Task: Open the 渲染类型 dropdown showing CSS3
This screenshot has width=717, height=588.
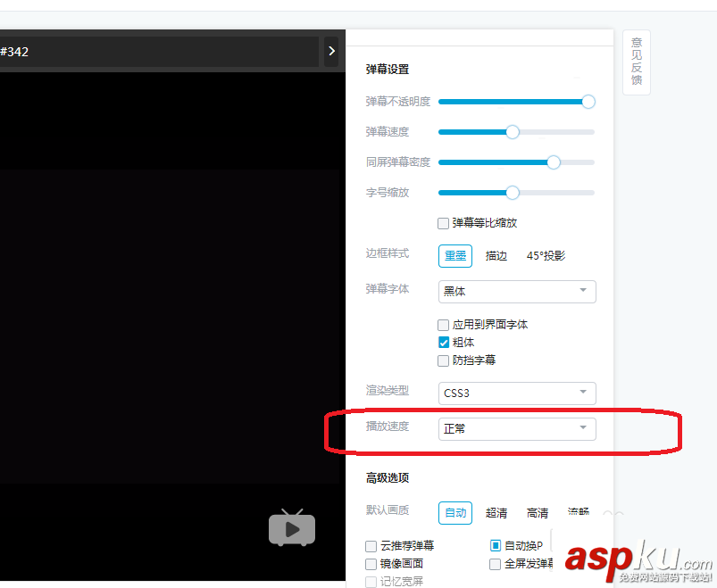Action: (516, 393)
